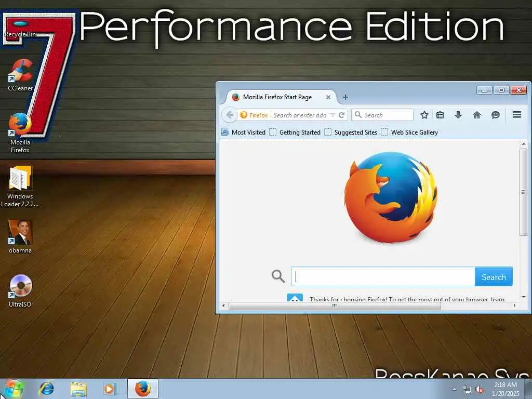Switch to Firefox via its taskbar button
Image resolution: width=532 pixels, height=399 pixels.
[143, 389]
